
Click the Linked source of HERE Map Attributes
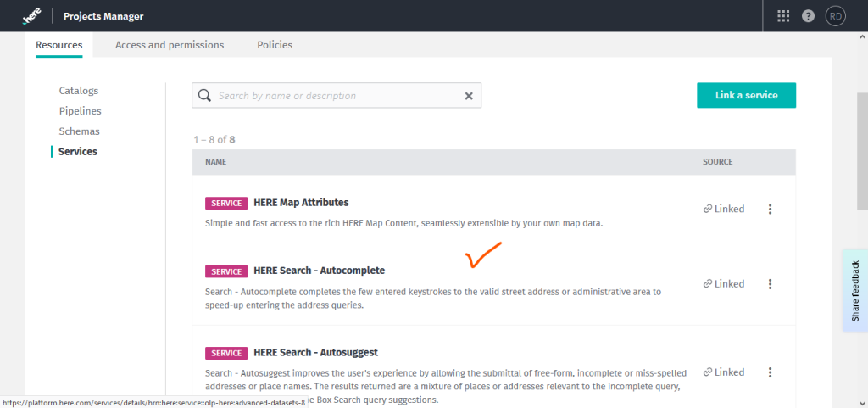coord(724,209)
